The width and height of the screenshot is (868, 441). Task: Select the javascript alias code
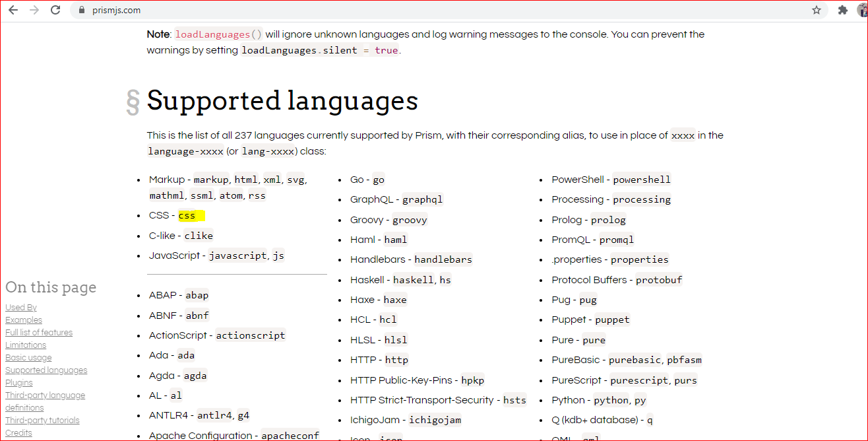pos(238,255)
